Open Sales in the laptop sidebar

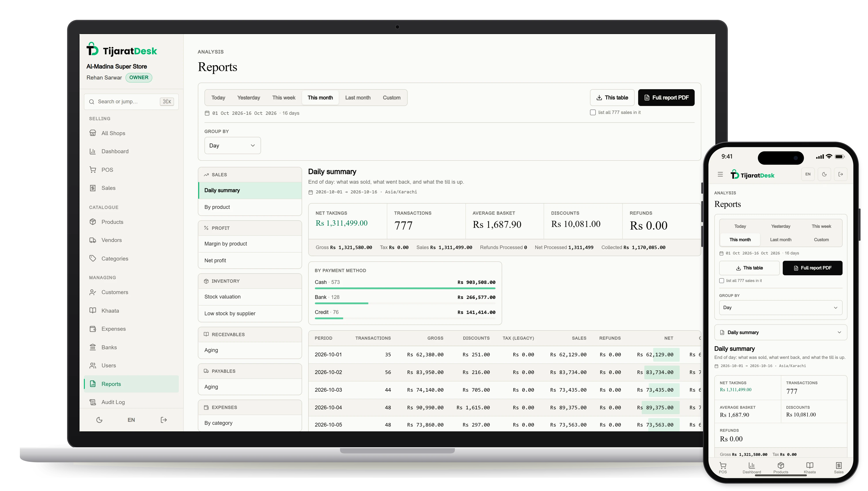tap(131, 188)
